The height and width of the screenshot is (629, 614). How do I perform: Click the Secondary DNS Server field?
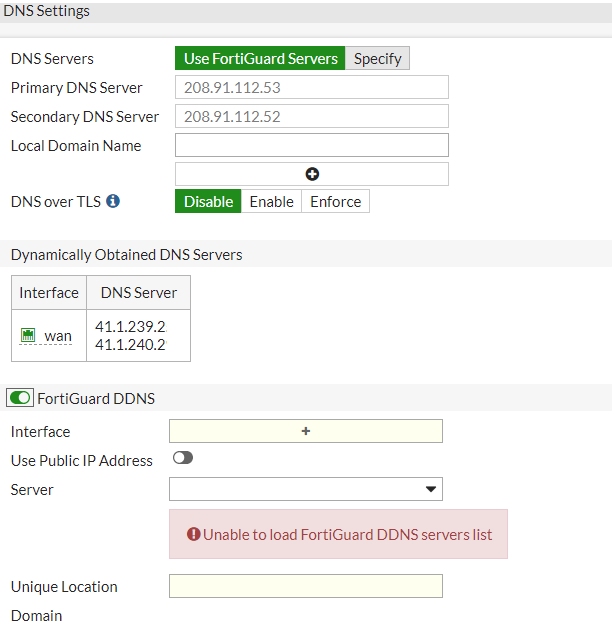(x=312, y=116)
